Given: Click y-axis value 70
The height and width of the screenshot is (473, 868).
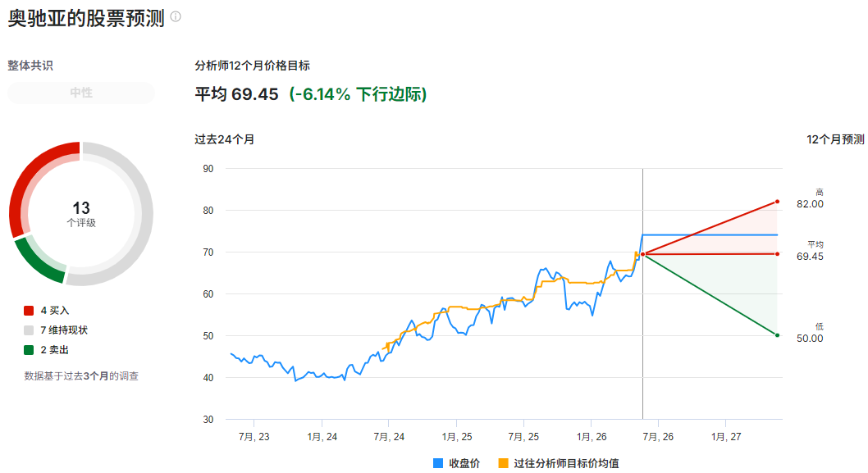Looking at the screenshot, I should (x=208, y=252).
